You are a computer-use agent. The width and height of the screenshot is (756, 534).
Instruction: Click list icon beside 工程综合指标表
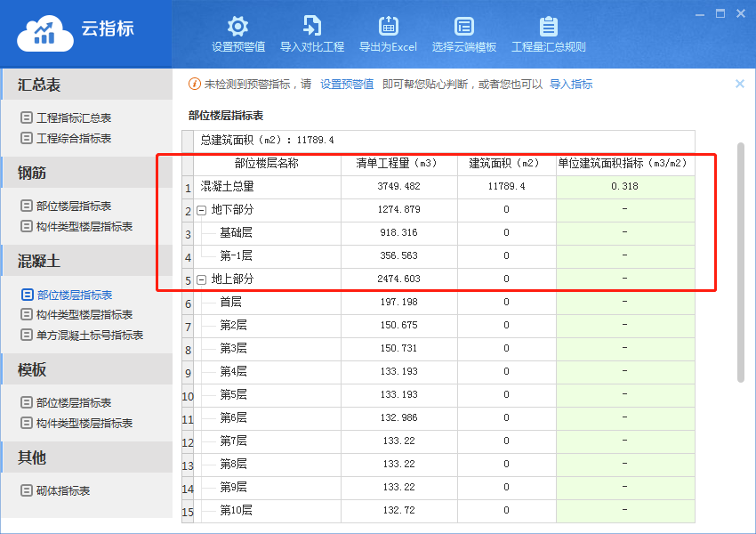(x=27, y=138)
